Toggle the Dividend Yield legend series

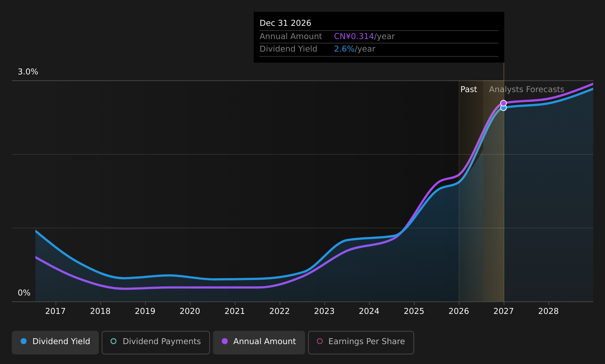pos(55,342)
